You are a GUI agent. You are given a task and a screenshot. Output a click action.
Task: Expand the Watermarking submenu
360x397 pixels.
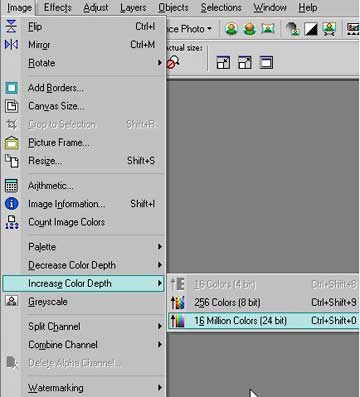[x=95, y=388]
